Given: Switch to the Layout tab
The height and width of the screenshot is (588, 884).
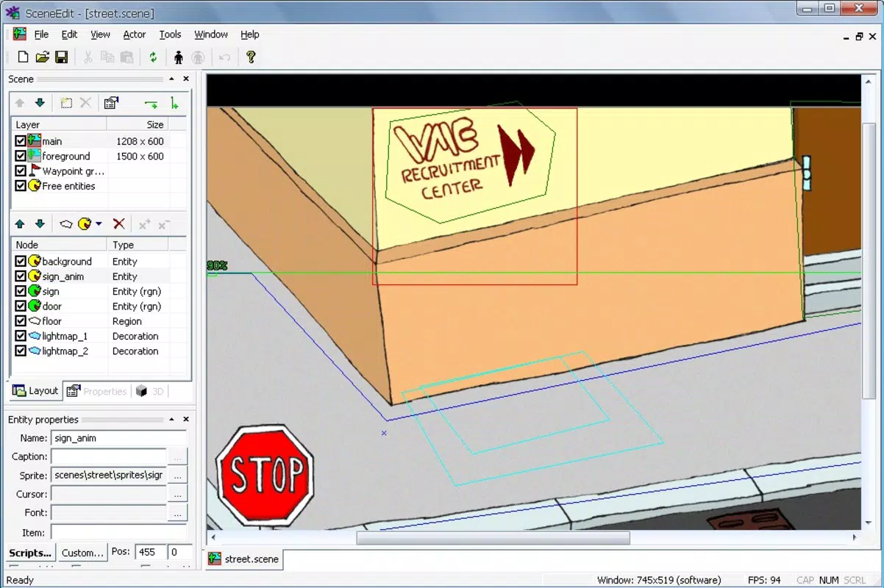Looking at the screenshot, I should (x=35, y=391).
